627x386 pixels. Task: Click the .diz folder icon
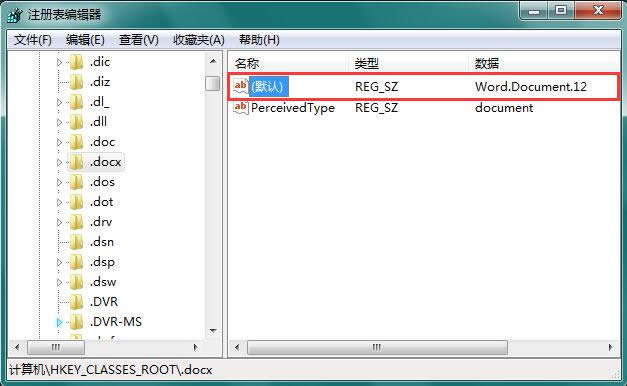pos(76,82)
